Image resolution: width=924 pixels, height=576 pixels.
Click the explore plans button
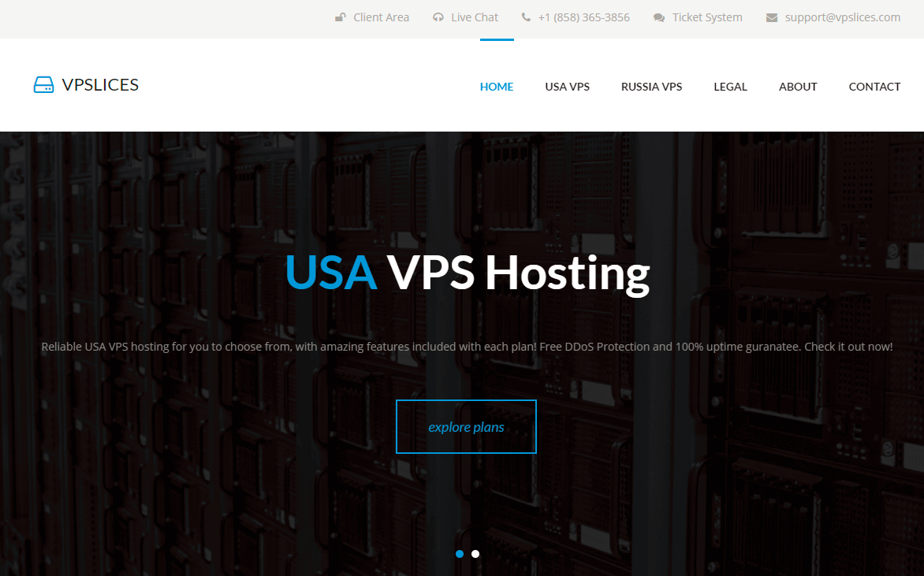tap(466, 426)
